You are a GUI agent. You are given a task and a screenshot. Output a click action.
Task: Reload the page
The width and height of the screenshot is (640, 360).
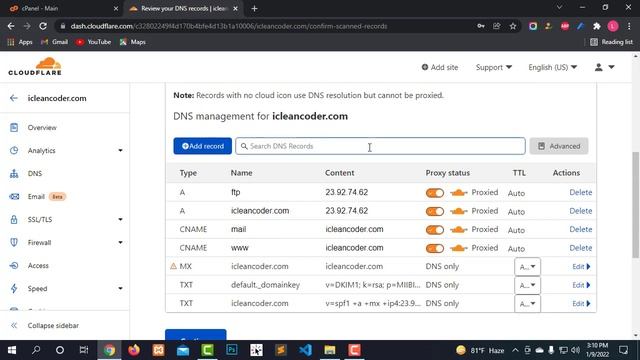click(43, 26)
